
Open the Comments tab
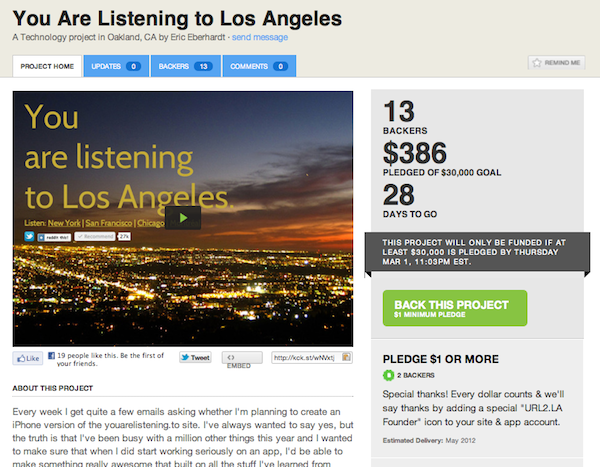pos(258,67)
